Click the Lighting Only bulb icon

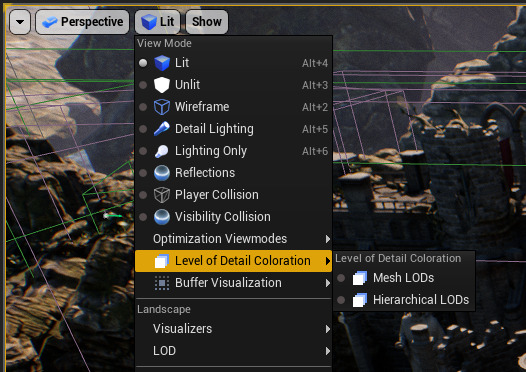162,151
